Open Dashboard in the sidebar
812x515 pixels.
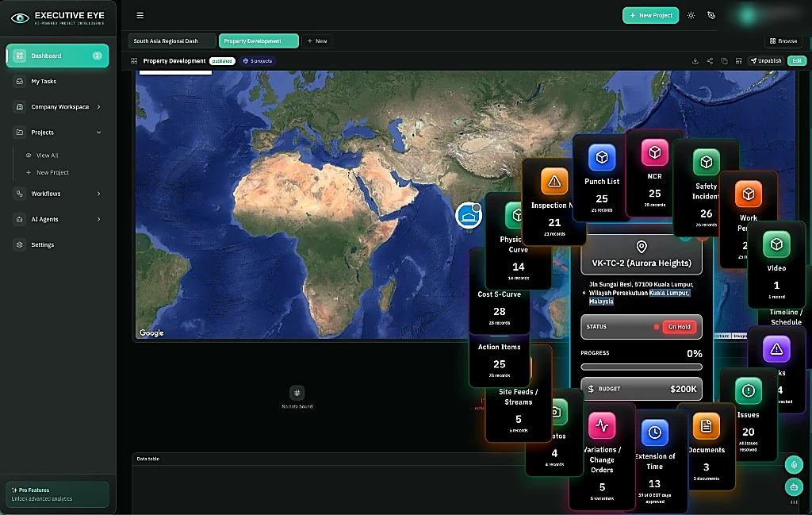[x=57, y=56]
